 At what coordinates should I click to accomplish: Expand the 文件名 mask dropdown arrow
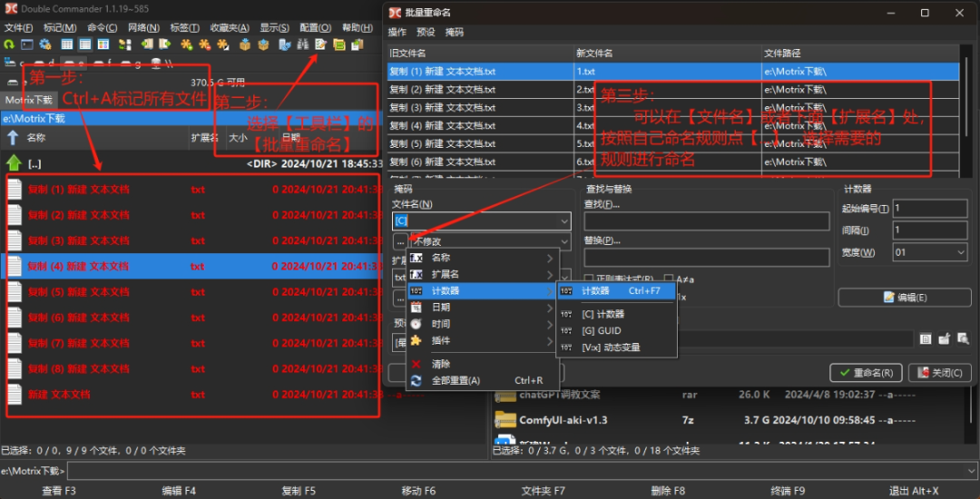564,221
